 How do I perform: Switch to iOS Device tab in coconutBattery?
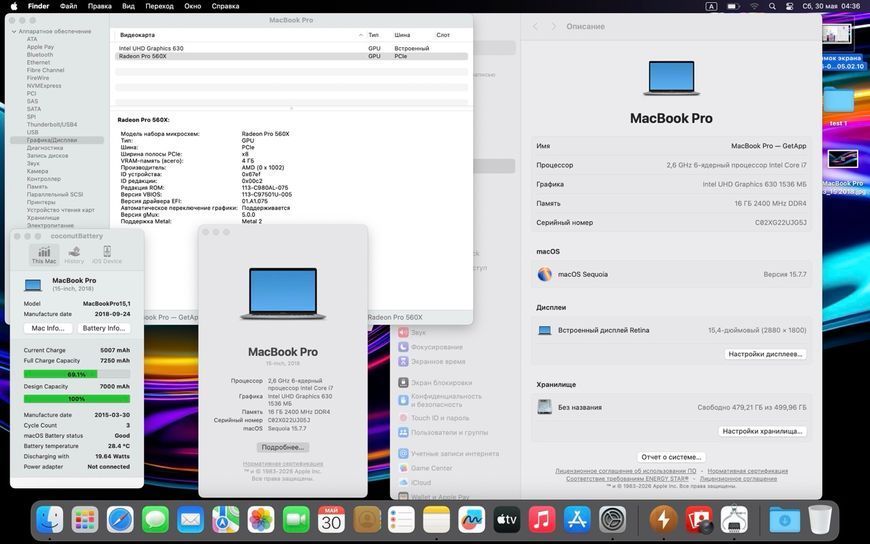(107, 255)
